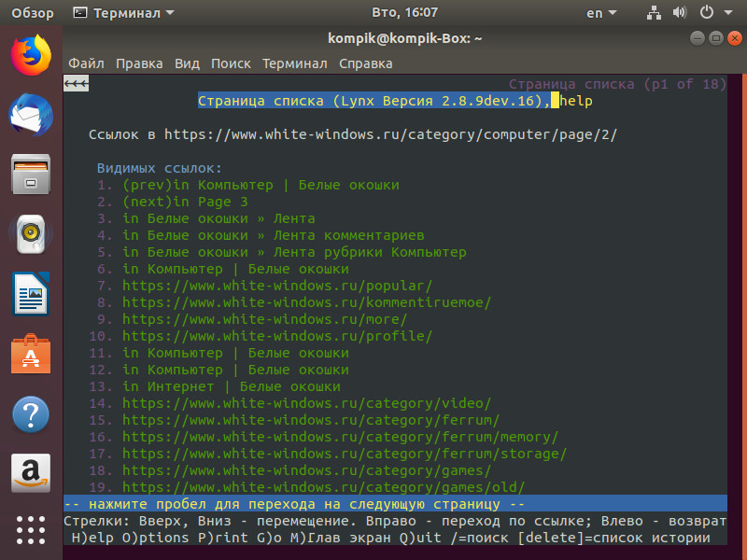Select the /more/ URL link
This screenshot has width=747, height=560.
pyautogui.click(x=264, y=319)
